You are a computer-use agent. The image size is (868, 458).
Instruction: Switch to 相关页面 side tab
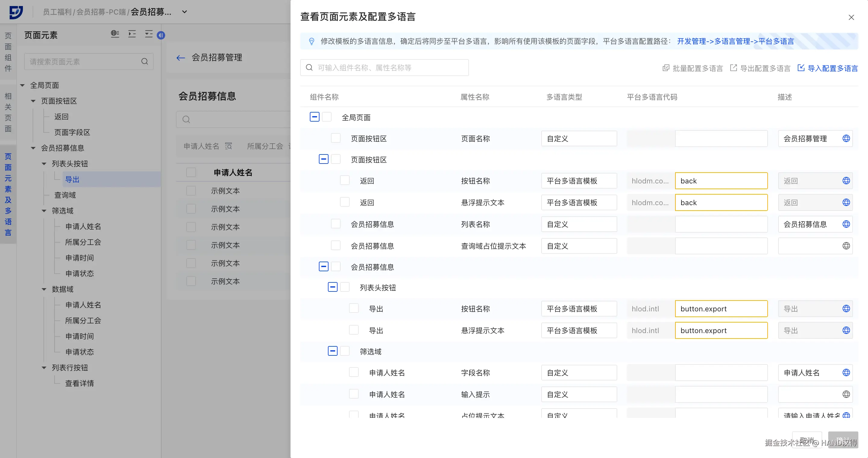8,112
